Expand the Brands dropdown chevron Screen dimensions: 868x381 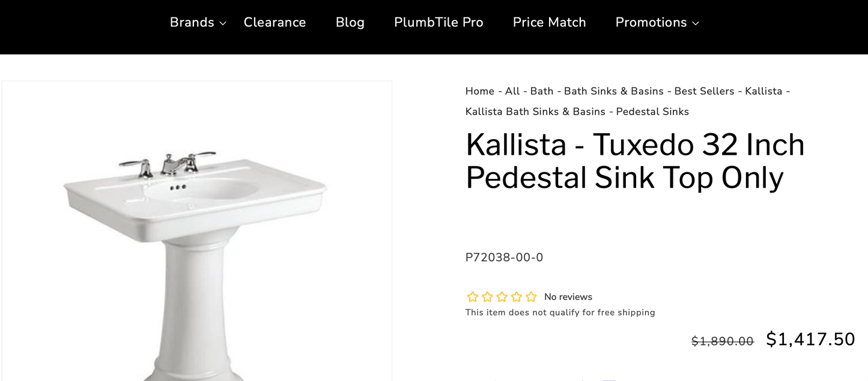pos(223,23)
